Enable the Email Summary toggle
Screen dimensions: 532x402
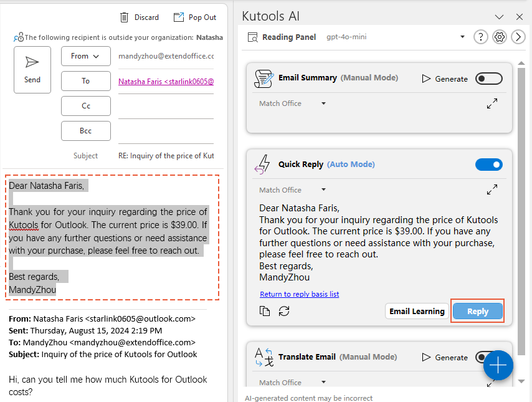(x=488, y=79)
